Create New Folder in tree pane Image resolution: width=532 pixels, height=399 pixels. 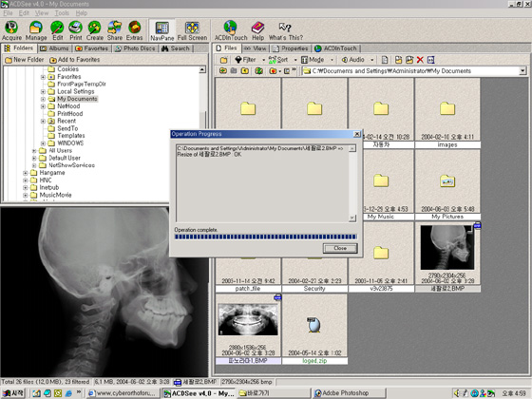coord(25,60)
